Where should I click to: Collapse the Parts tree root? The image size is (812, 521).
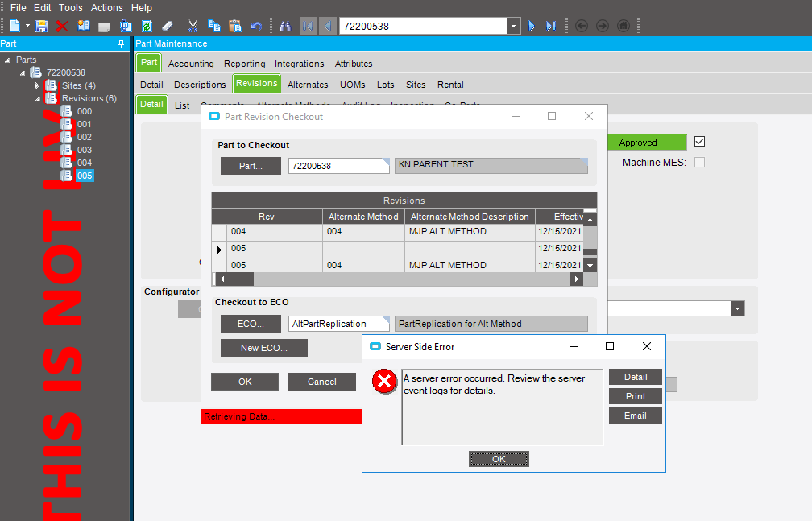7,60
